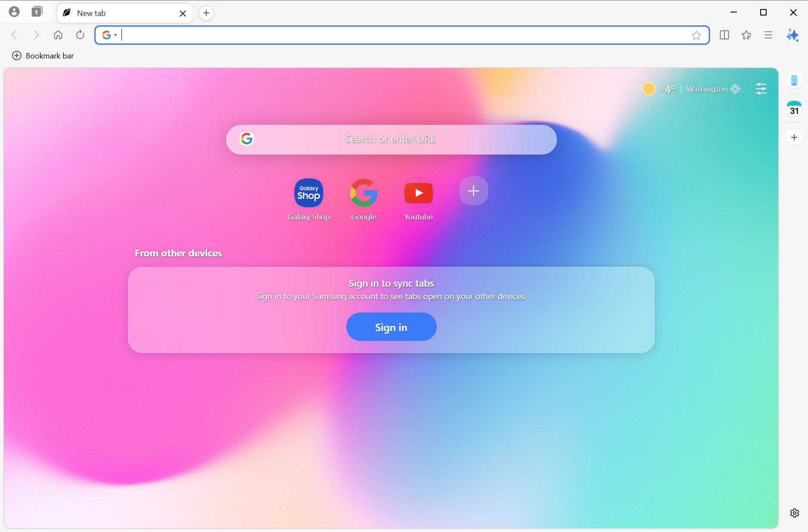Screen dimensions: 808x532
Task: Open the Galaxy Shop shortcut
Action: tap(308, 193)
